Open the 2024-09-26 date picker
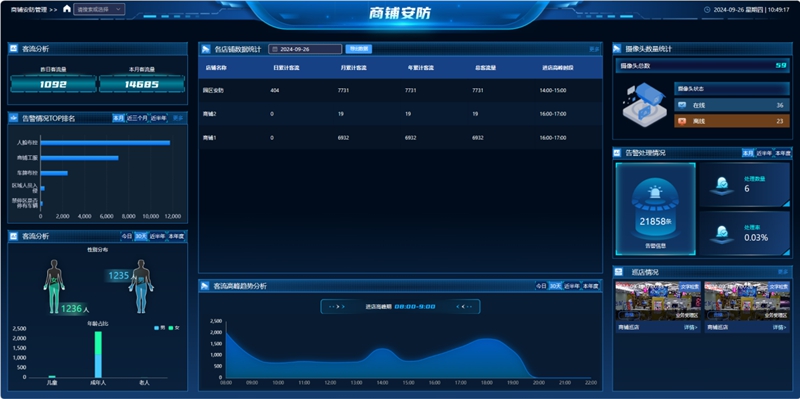The image size is (800, 399). tap(305, 49)
